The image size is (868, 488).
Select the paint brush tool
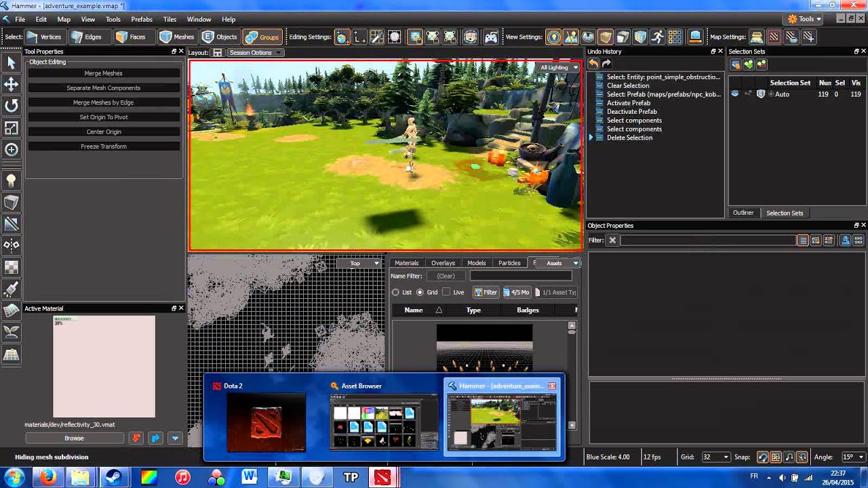point(12,289)
